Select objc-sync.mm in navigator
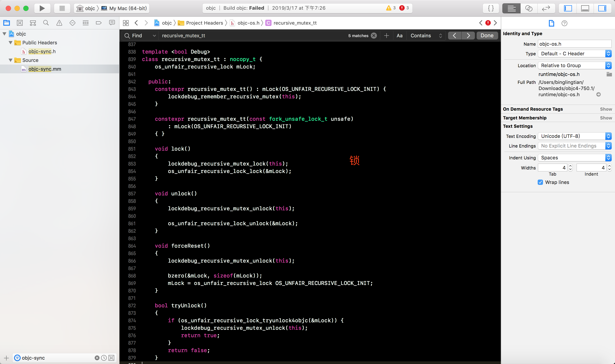The width and height of the screenshot is (615, 364). pos(45,69)
